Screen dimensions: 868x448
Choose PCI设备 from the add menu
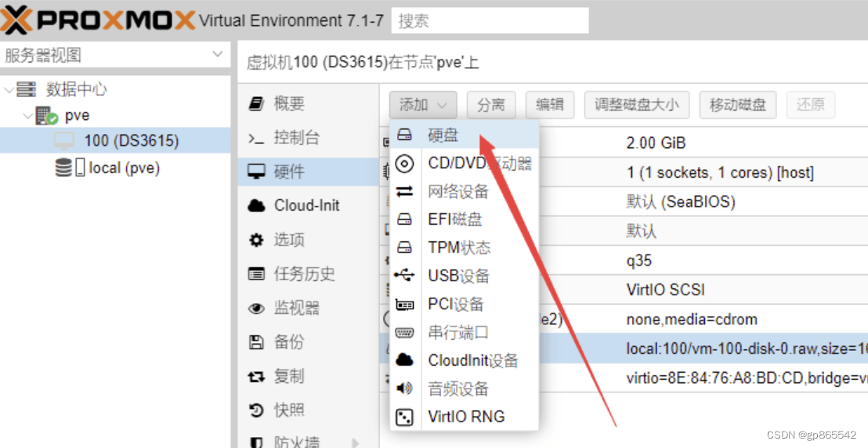pos(465,304)
